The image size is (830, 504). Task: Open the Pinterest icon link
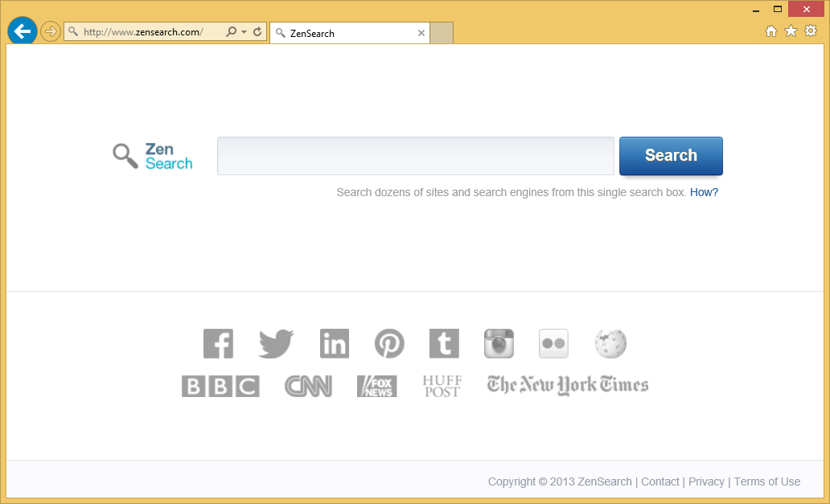[389, 344]
